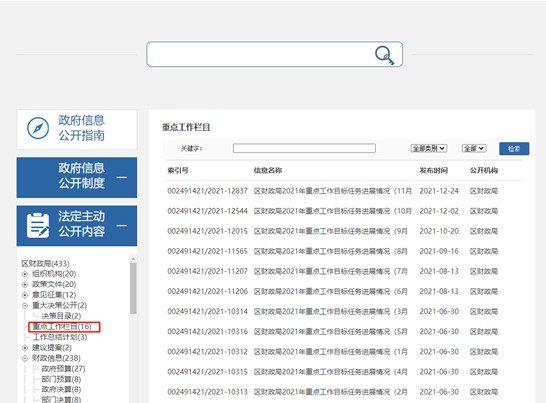The image size is (546, 403).
Task: Collapse the 政府信息公开制度 section
Action: tap(121, 178)
